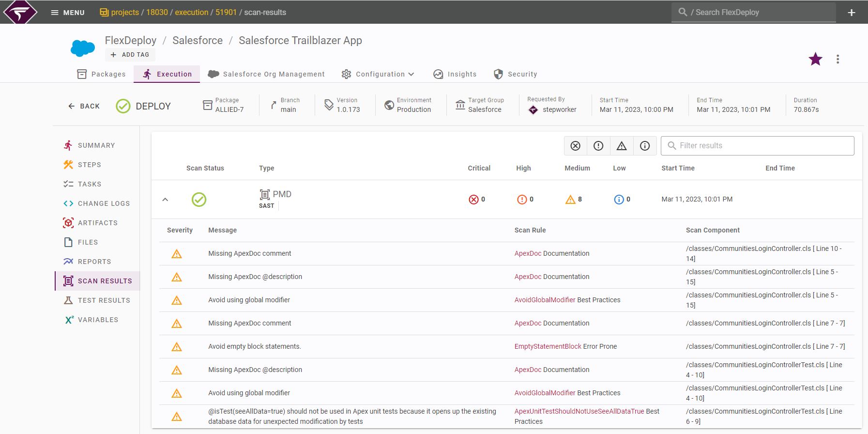Open ApexUnitTestShouldNotUseSeeAllDataTrue rule link

tap(579, 411)
